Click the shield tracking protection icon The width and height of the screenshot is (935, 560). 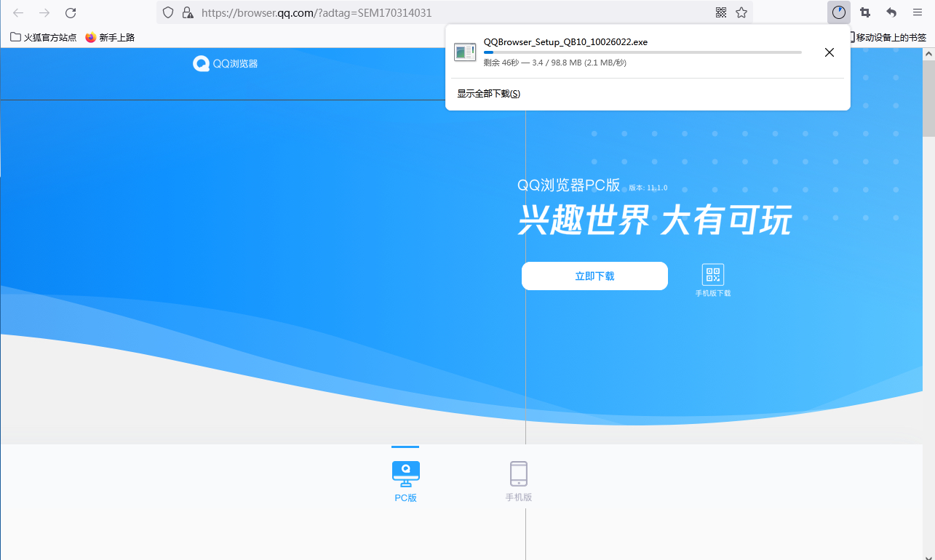click(x=168, y=12)
